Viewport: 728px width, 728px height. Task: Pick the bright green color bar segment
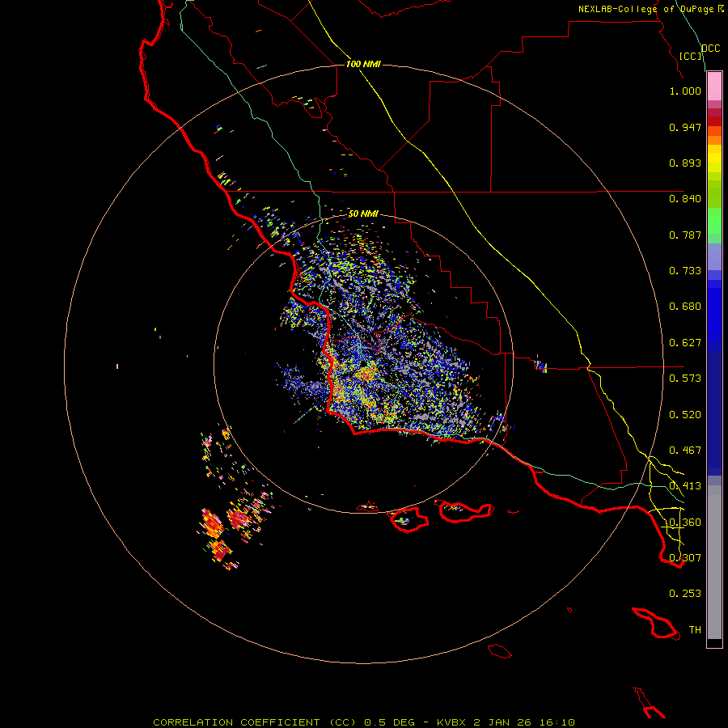[x=714, y=221]
